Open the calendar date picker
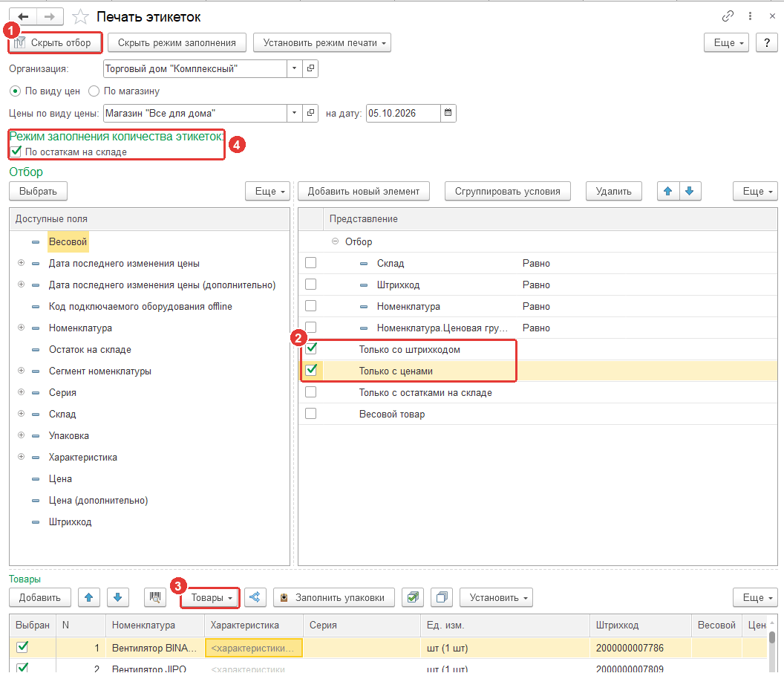This screenshot has width=784, height=676. [x=448, y=113]
